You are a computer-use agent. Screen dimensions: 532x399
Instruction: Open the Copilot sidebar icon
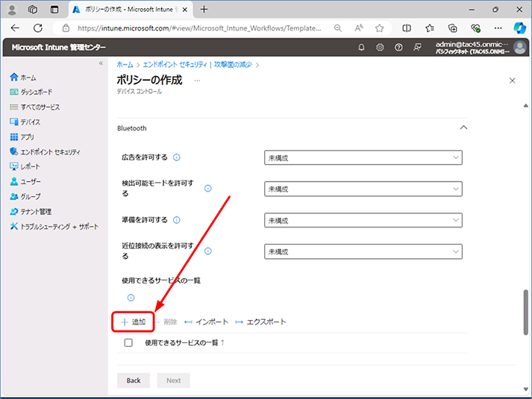520,28
